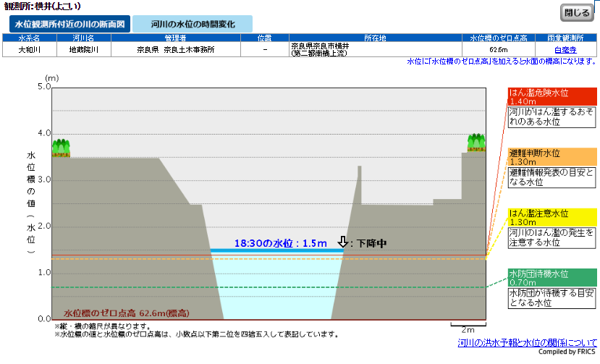Click the vertical 水位標の値(水位) axis label

point(31,203)
